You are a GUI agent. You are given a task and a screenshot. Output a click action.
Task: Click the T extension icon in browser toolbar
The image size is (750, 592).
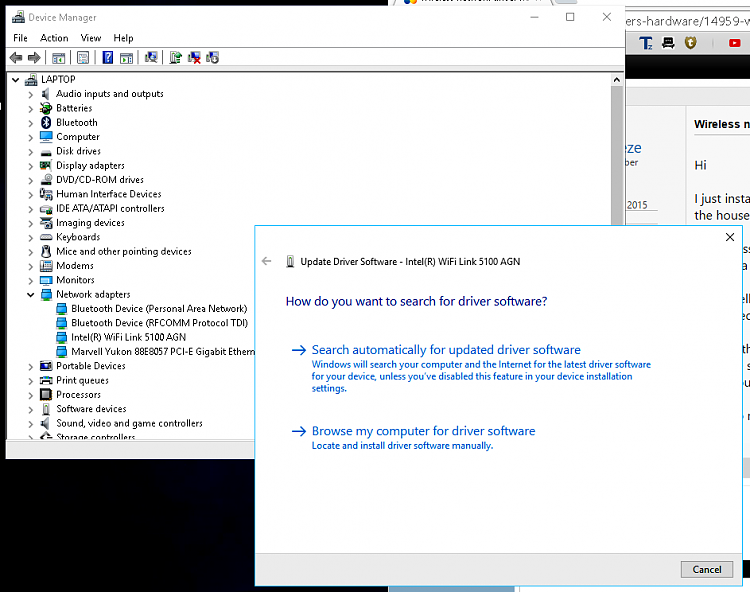click(645, 43)
